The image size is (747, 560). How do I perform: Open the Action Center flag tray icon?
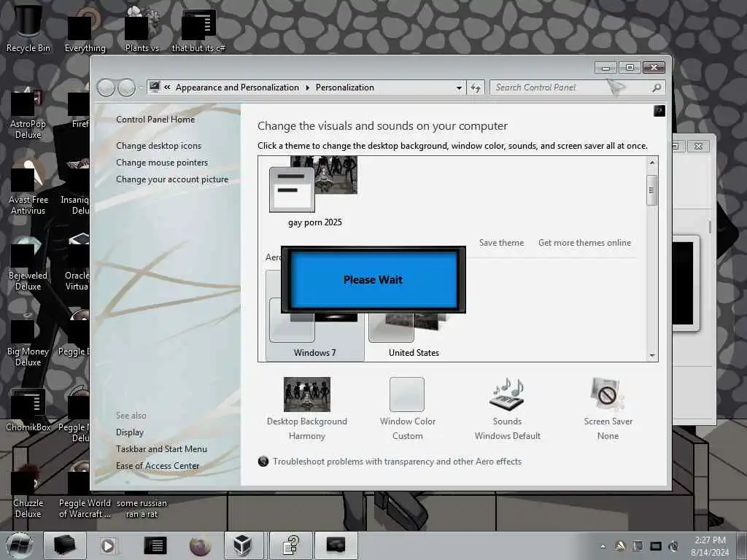point(638,546)
